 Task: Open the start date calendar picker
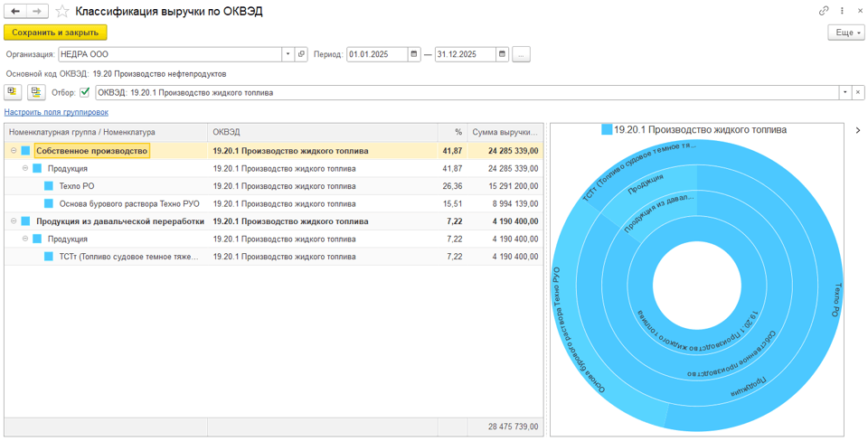414,54
